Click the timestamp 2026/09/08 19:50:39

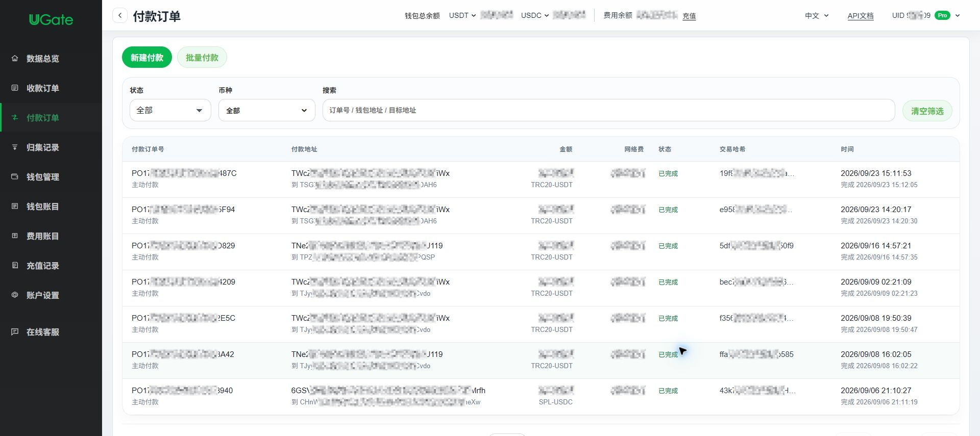876,318
